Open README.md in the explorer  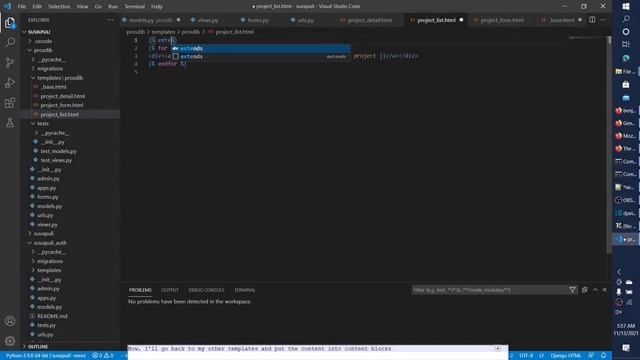(52, 316)
